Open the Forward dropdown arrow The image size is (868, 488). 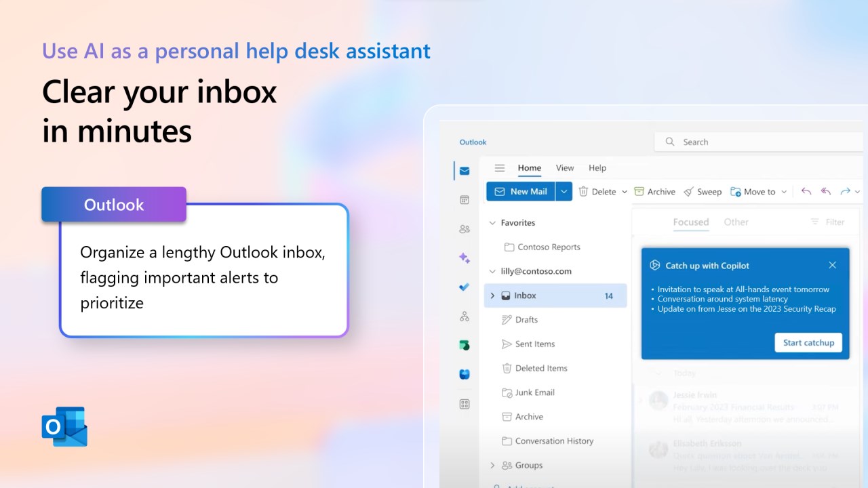[x=858, y=192]
